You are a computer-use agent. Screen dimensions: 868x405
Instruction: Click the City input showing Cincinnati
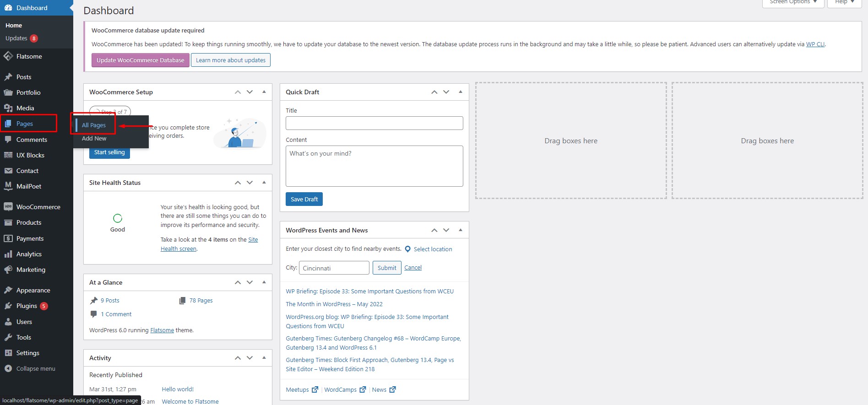coord(334,268)
